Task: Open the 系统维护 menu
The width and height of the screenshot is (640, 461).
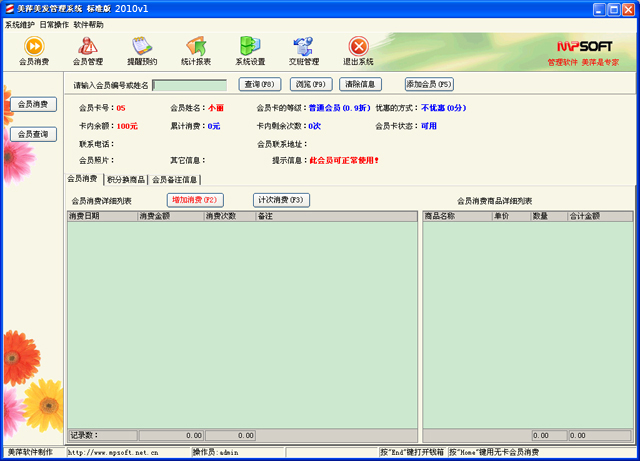Action: pyautogui.click(x=19, y=24)
